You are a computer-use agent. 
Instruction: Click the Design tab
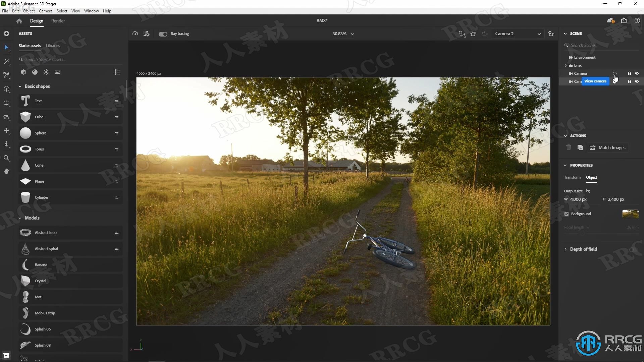pyautogui.click(x=36, y=21)
